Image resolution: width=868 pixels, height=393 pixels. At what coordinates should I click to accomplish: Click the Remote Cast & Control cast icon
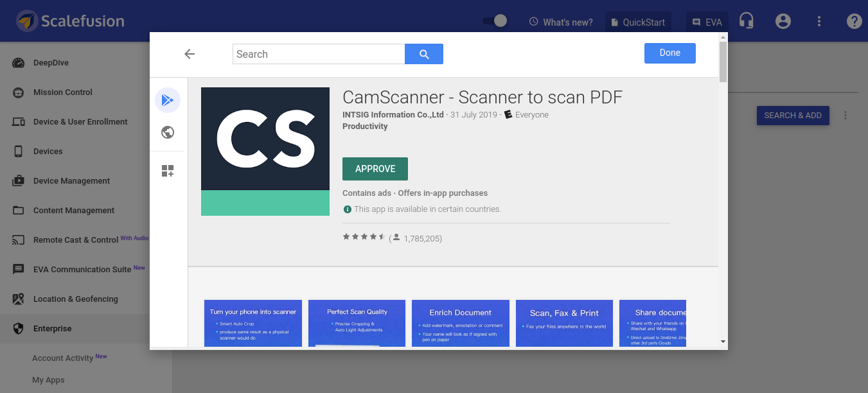click(x=18, y=240)
